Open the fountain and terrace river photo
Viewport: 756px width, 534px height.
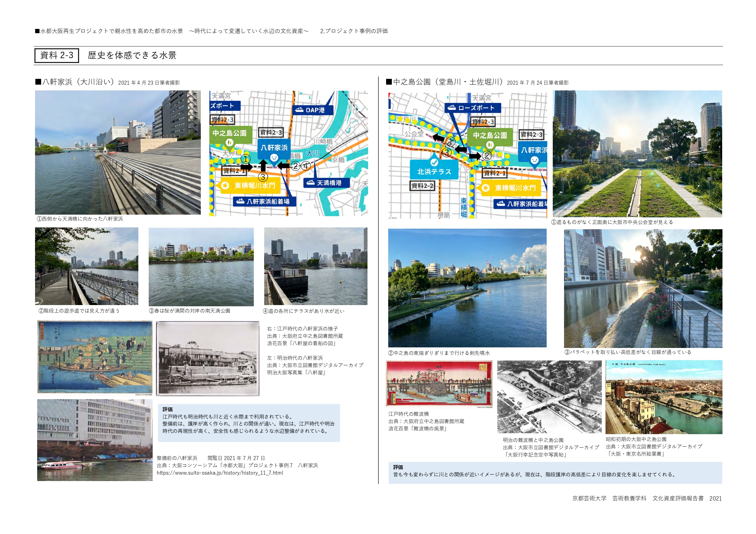point(315,266)
